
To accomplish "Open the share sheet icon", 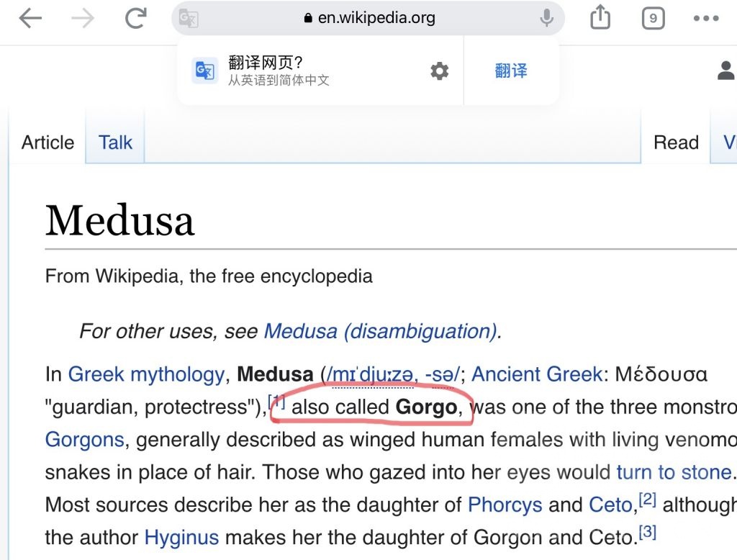I will 600,18.
